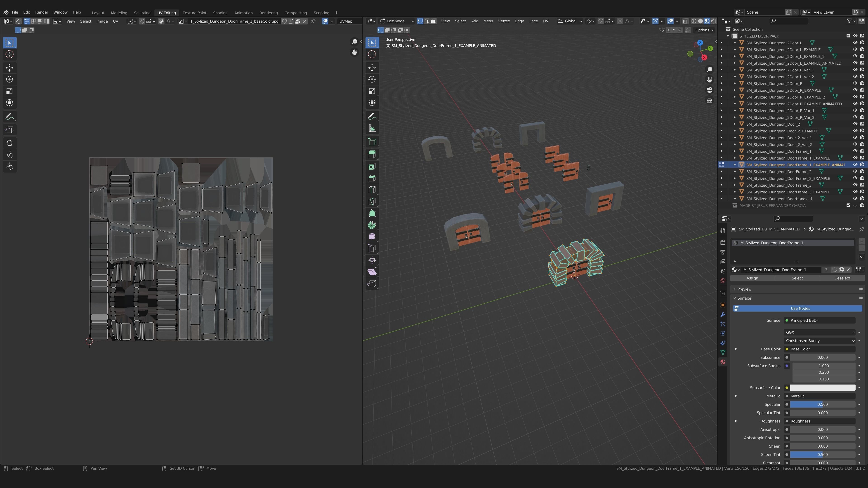Open Christensen-Burley subsurface method dropdown
This screenshot has width=868, height=488.
(819, 341)
